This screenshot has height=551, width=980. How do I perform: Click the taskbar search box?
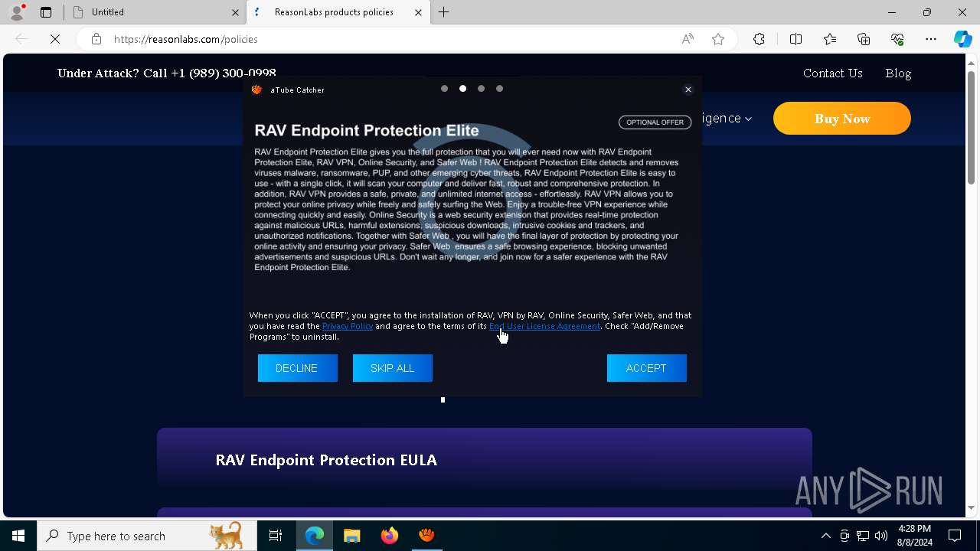click(147, 536)
